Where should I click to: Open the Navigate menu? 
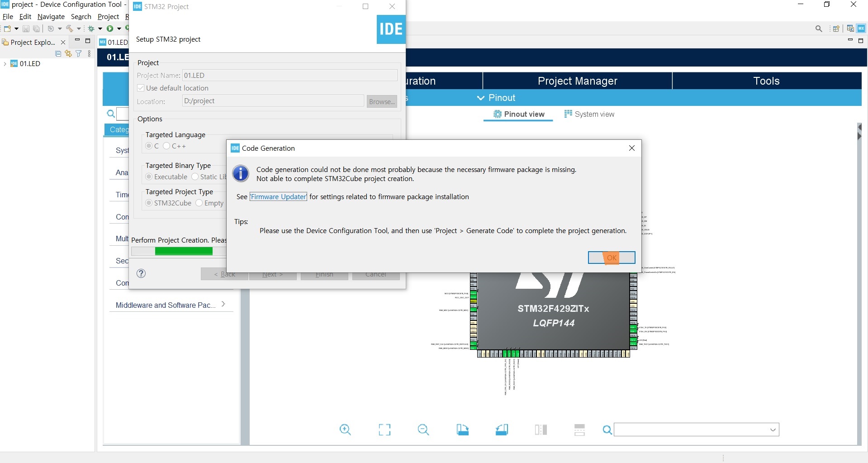pyautogui.click(x=51, y=17)
